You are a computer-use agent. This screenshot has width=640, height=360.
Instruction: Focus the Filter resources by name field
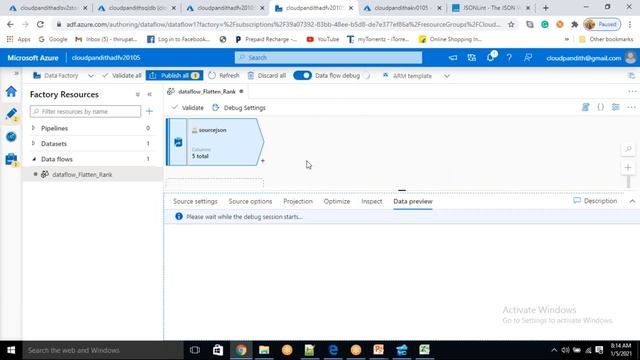tap(85, 111)
